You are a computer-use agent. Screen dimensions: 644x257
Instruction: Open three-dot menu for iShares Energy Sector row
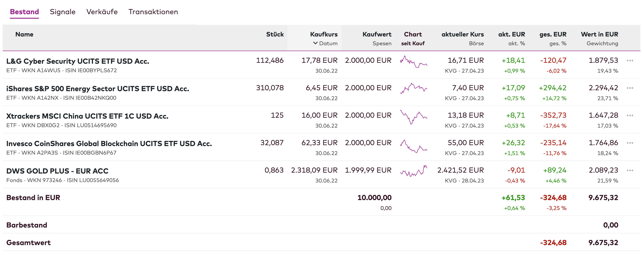630,88
